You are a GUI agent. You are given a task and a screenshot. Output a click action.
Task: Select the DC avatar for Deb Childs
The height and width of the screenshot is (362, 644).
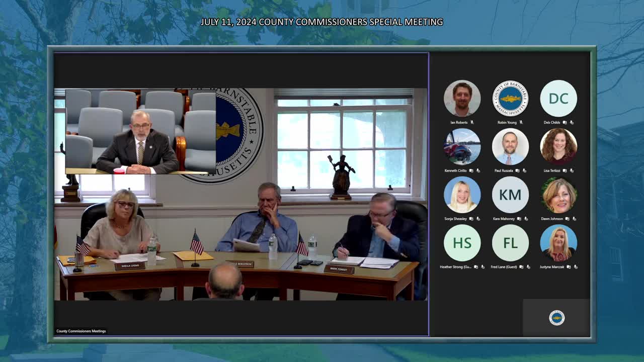(x=558, y=99)
